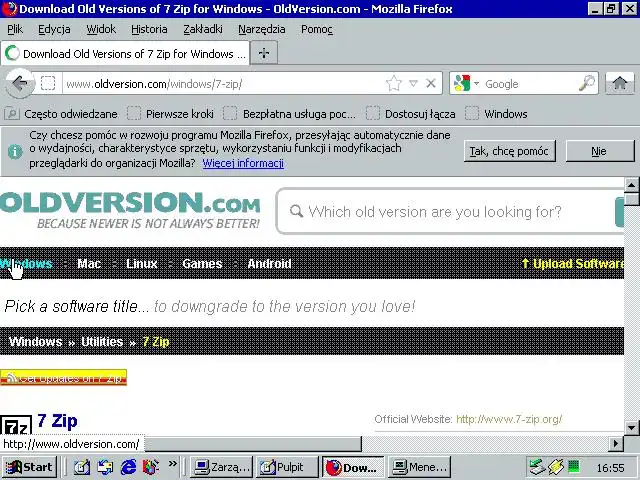This screenshot has height=480, width=640.
Task: Open Bezpłatna usługa poc... bookmark
Action: pos(290,114)
